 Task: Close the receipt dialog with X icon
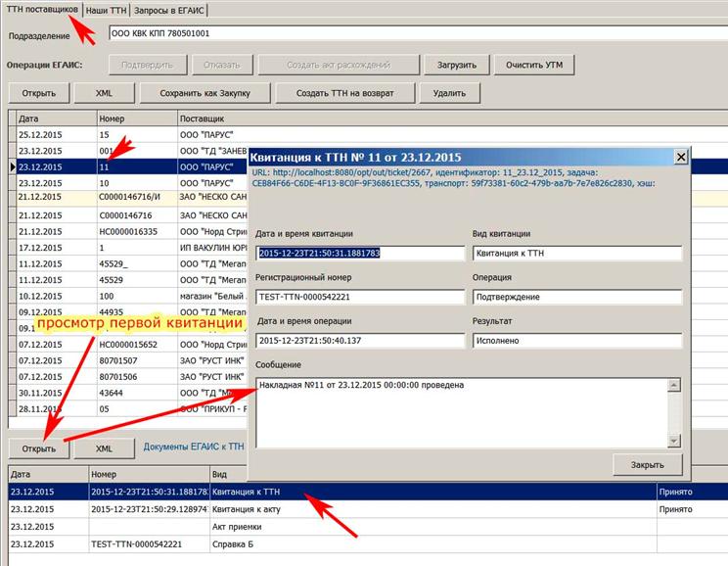tap(680, 157)
